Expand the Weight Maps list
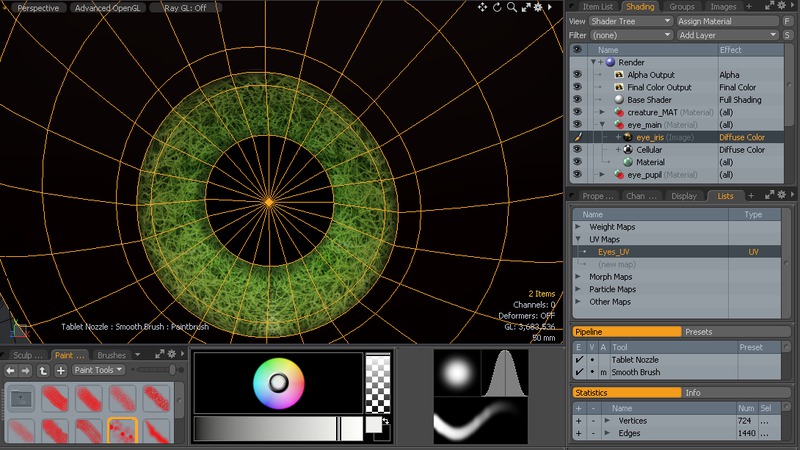Screen dimensions: 800x450 tap(577, 227)
